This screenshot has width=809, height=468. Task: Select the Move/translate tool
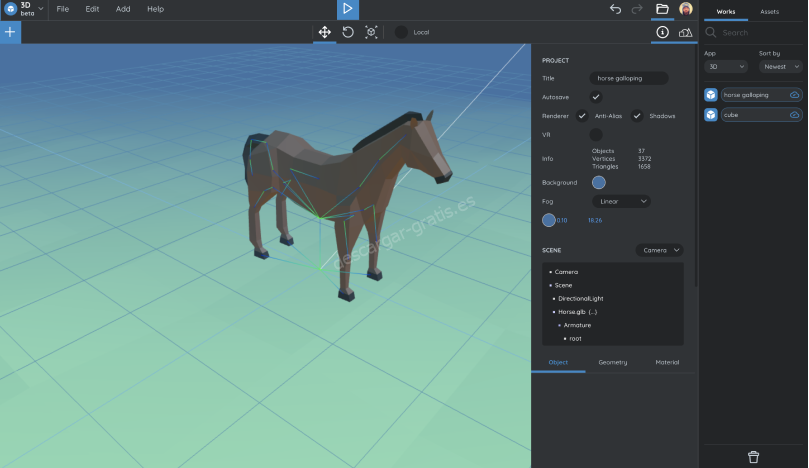pyautogui.click(x=324, y=32)
